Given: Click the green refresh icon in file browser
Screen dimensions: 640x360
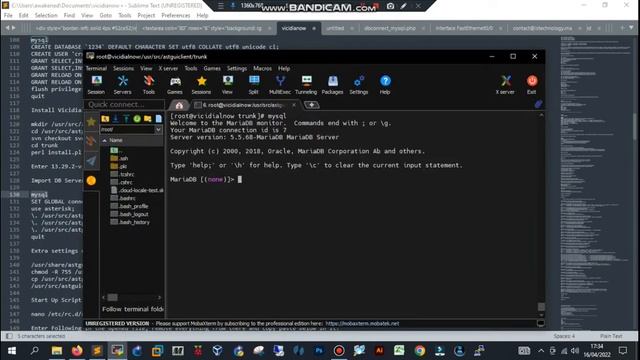Looking at the screenshot, I should (137, 119).
